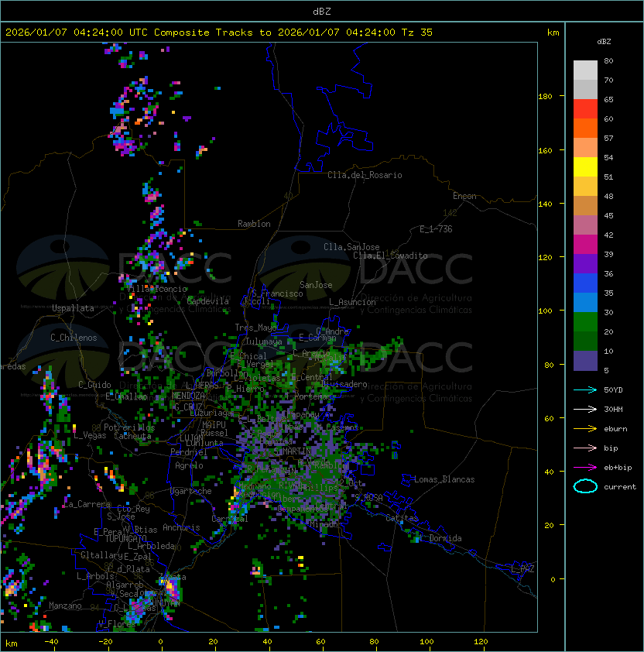Click the '120' tick on the horizontal km axis
Screen dimensions: 644x652
(481, 642)
